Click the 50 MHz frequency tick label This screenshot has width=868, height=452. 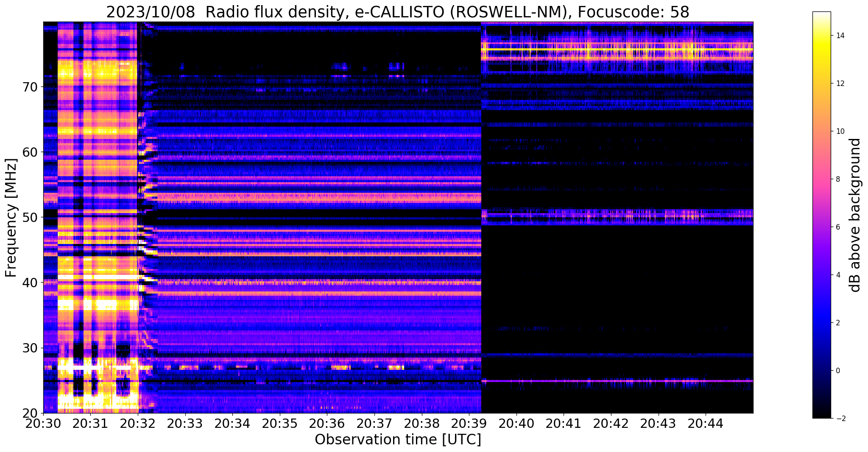[30, 217]
